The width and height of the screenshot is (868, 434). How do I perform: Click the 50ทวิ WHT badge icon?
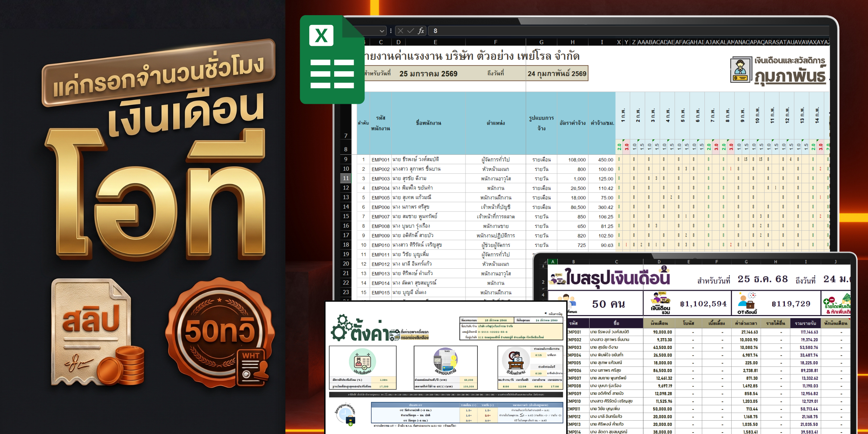220,332
